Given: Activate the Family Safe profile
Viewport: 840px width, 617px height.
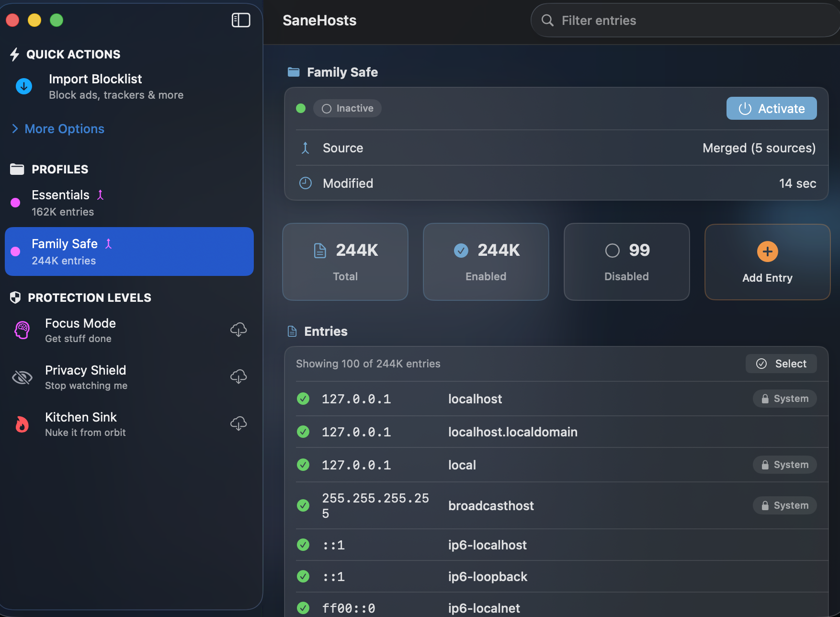Looking at the screenshot, I should pyautogui.click(x=772, y=108).
